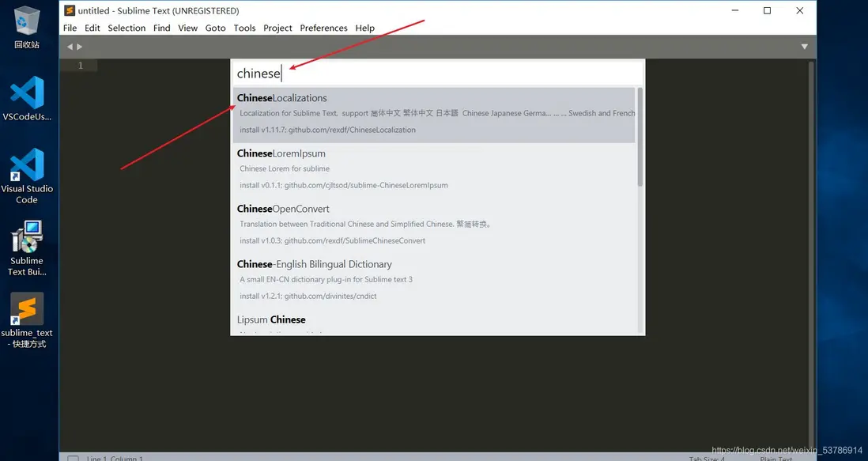The image size is (868, 461).
Task: Open Plain Text syntax selector
Action: (776, 459)
